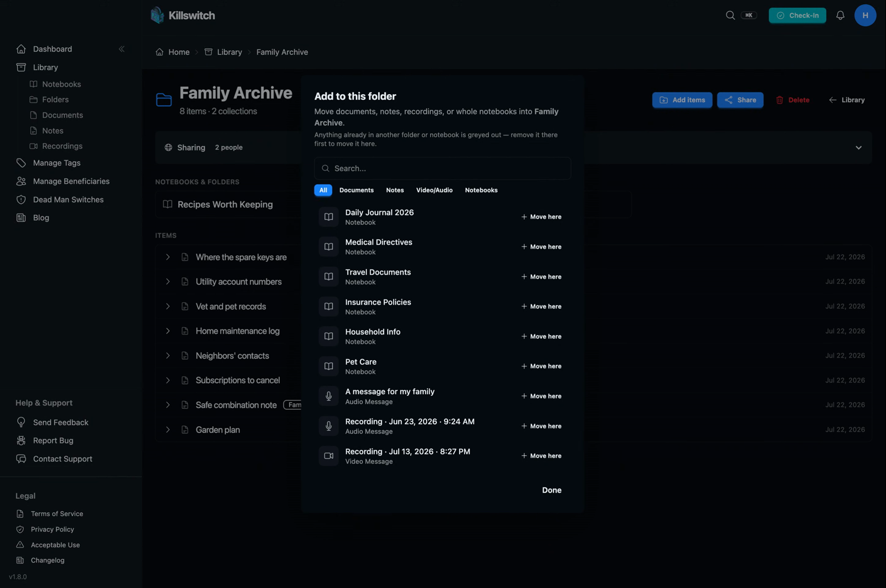Click microphone icon for A message for my family
Viewport: 886px width, 588px height.
(x=328, y=396)
